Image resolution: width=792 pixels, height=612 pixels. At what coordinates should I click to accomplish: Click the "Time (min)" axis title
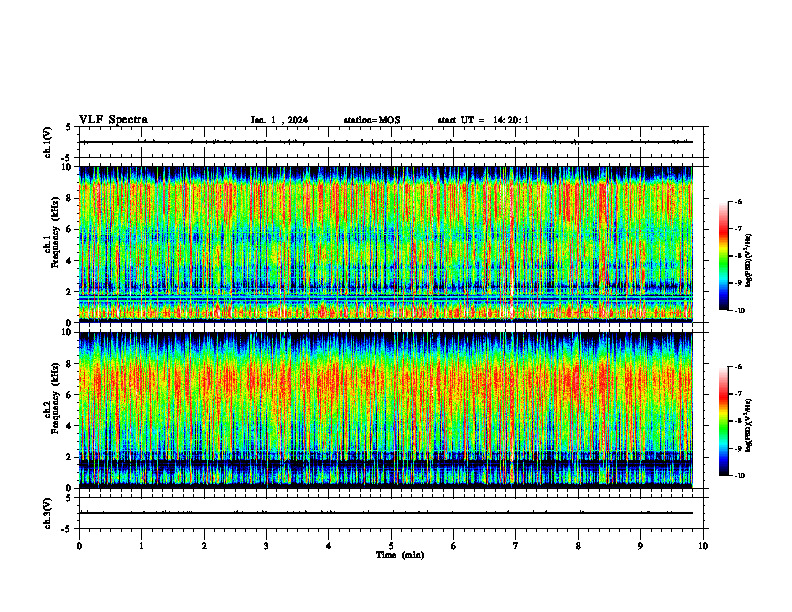[x=400, y=555]
